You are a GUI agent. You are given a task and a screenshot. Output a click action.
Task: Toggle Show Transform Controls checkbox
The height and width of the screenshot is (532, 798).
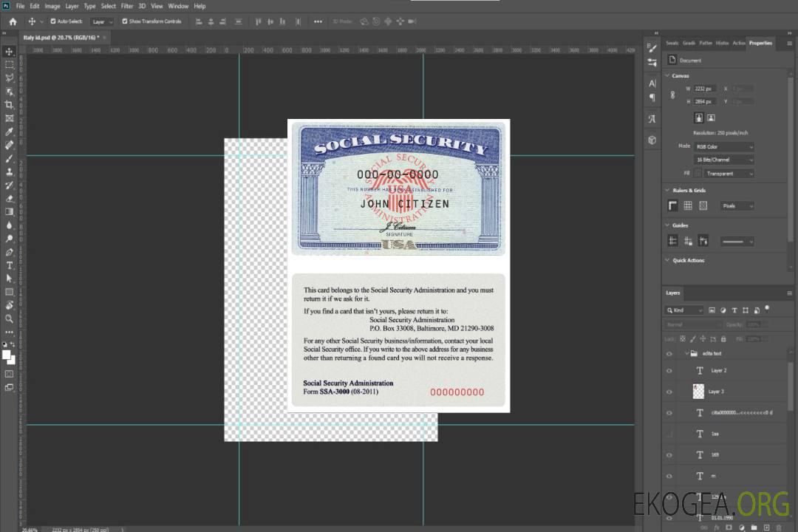[125, 21]
